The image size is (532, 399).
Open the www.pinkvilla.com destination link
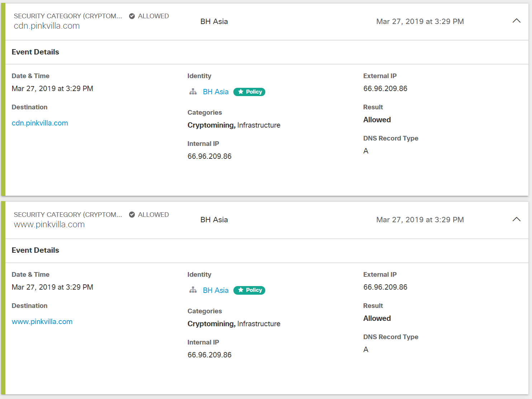[x=42, y=322]
